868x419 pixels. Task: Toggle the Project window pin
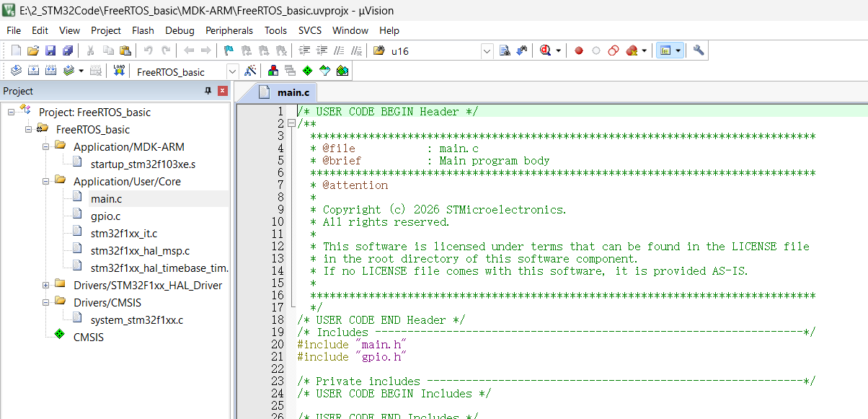pos(208,91)
